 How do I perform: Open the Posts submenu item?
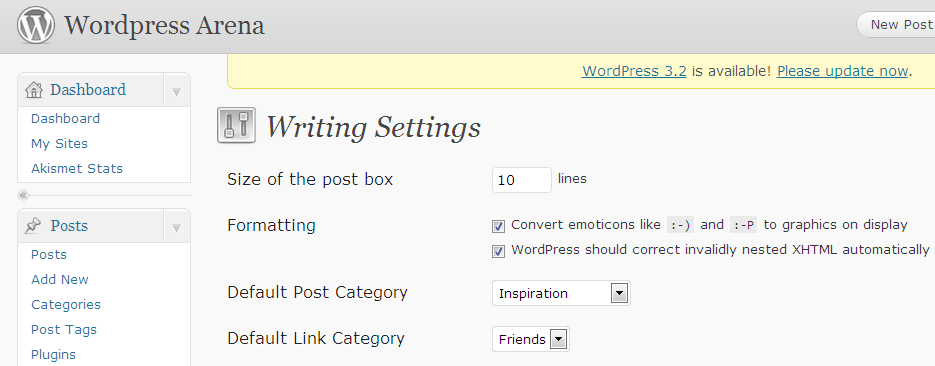click(x=49, y=255)
